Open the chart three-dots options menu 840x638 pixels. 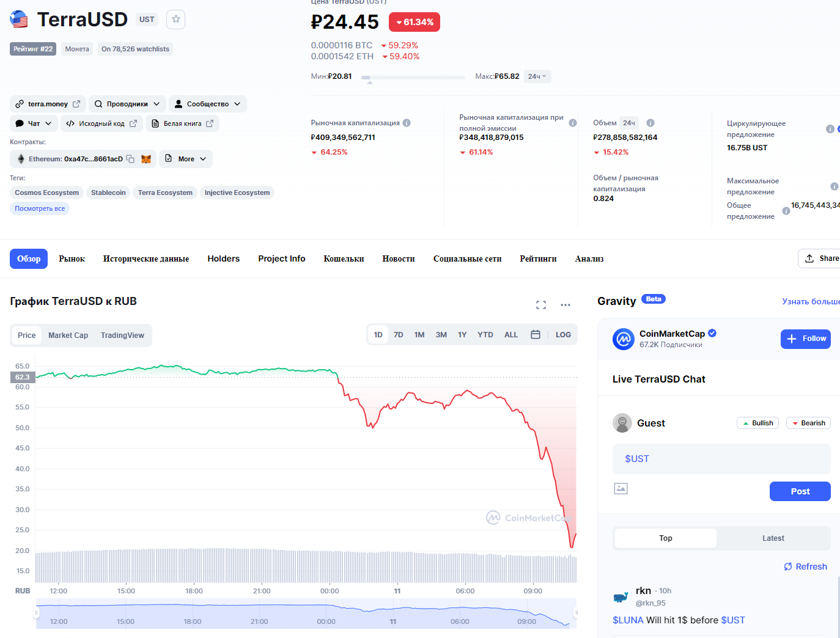coord(566,304)
